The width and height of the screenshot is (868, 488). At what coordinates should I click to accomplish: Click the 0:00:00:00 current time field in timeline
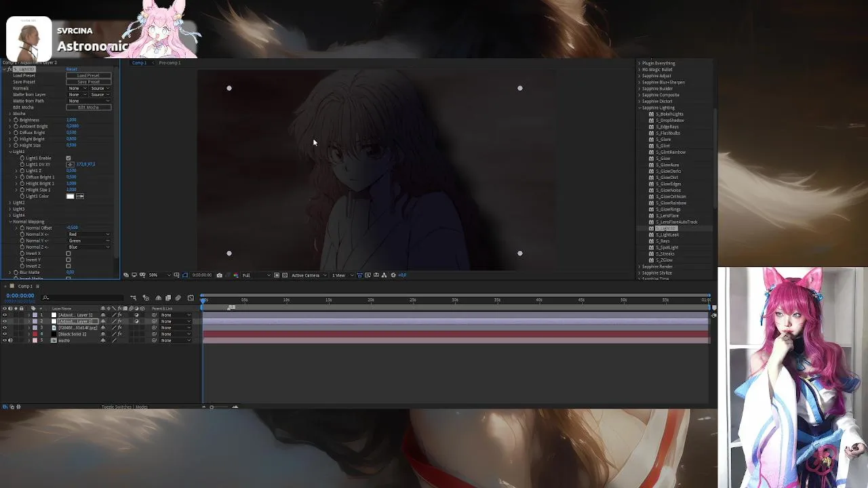pos(20,296)
